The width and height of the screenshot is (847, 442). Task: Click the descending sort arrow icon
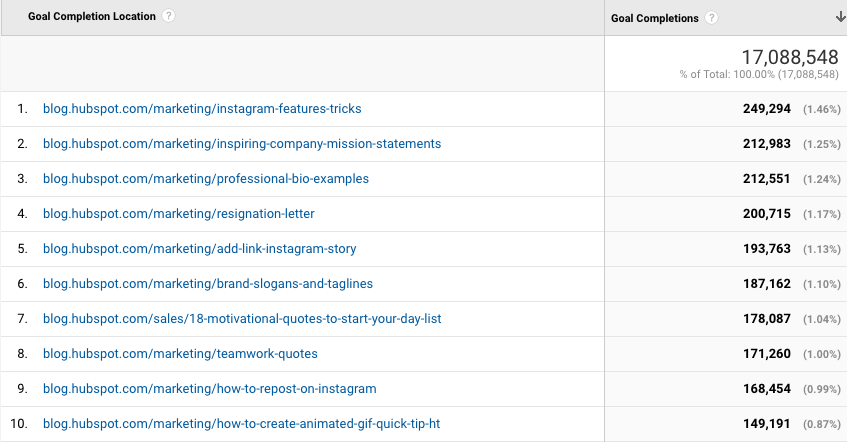(836, 17)
